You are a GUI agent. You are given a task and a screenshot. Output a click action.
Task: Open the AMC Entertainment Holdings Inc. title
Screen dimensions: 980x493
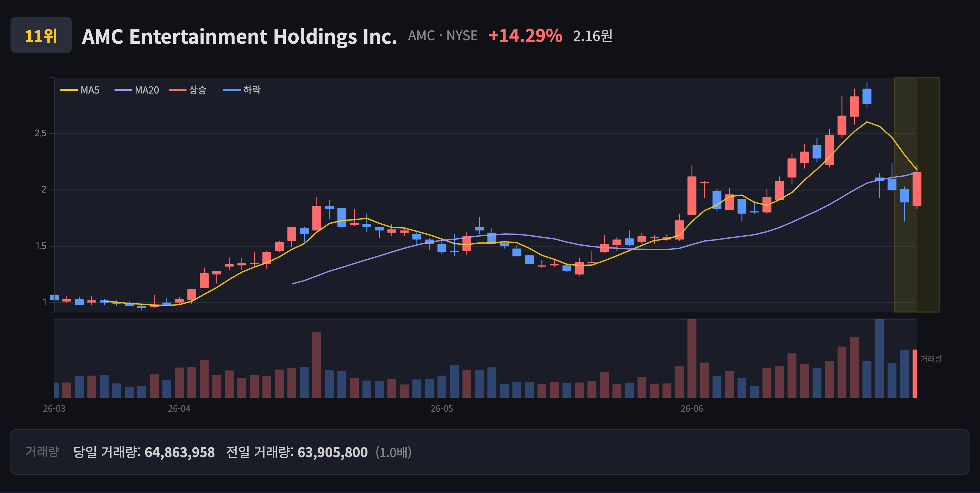(x=239, y=36)
